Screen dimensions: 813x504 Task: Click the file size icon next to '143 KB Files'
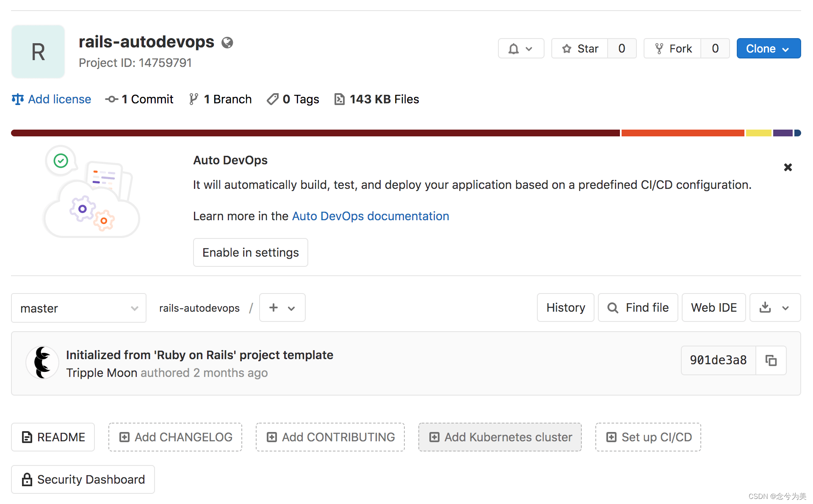click(339, 99)
